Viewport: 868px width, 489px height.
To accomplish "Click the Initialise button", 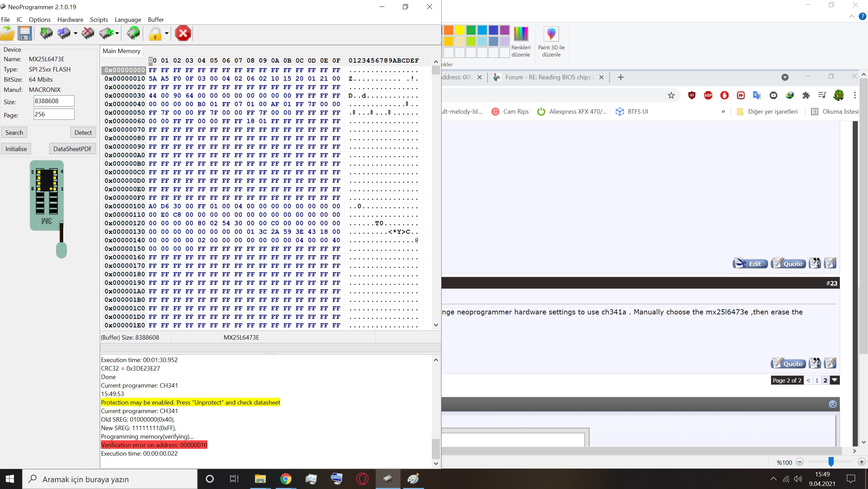I will [16, 149].
